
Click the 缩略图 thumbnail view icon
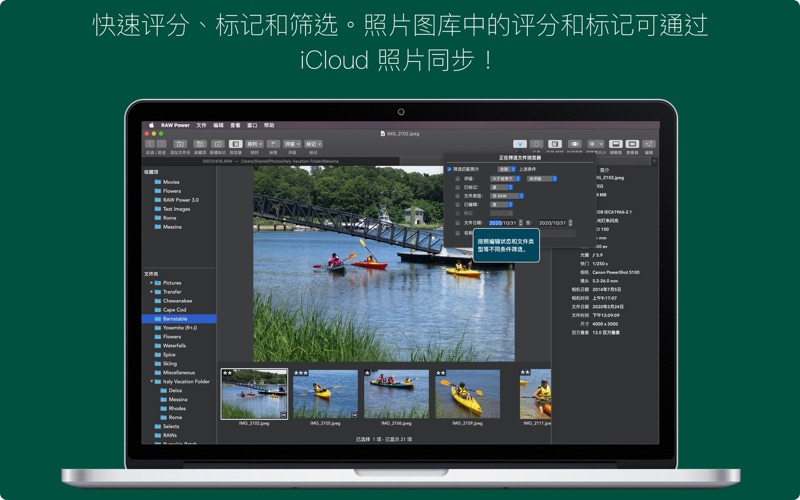[616, 144]
